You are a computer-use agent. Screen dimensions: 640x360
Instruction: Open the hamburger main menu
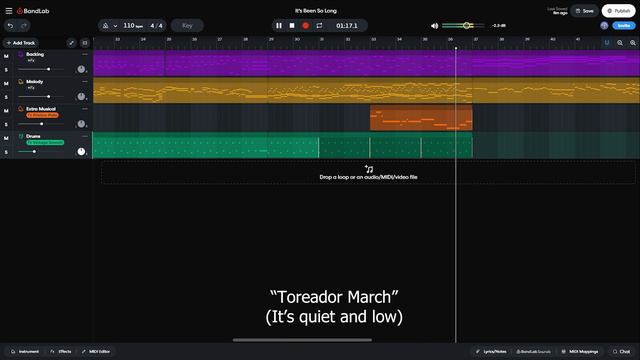click(9, 11)
